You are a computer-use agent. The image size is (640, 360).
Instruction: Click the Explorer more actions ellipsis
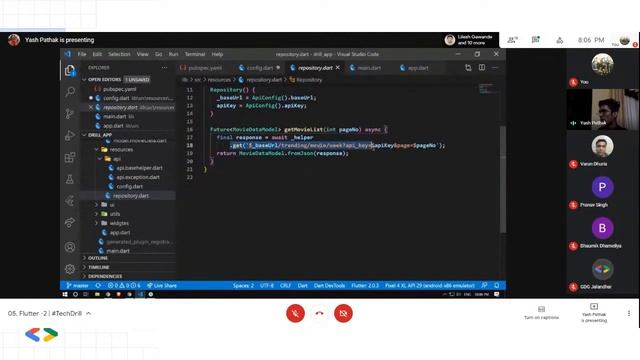click(x=164, y=68)
